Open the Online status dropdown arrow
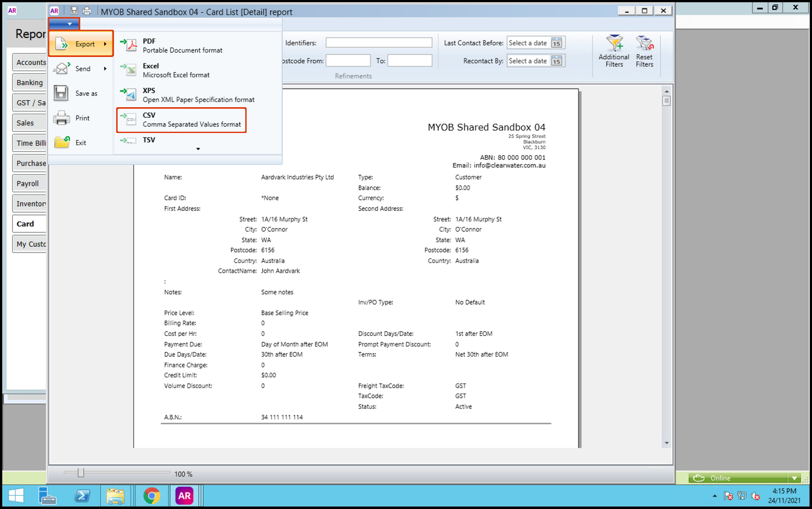Image resolution: width=812 pixels, height=509 pixels. tap(794, 478)
